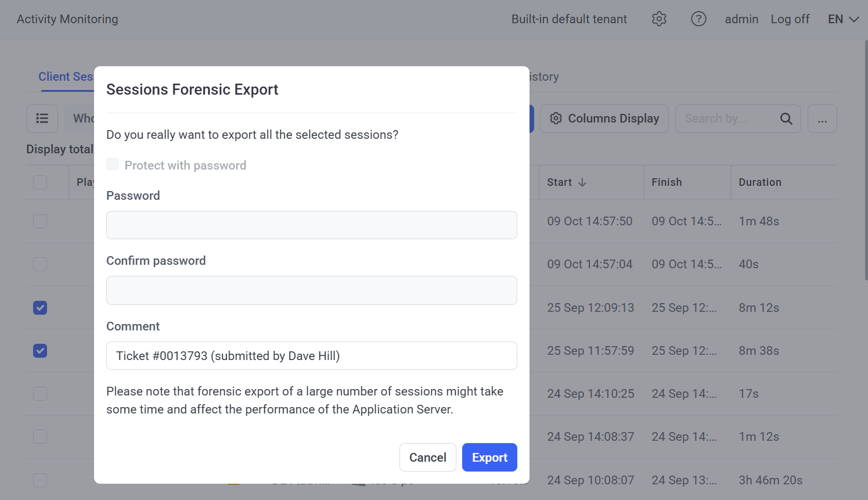Enable the Protect with password checkbox
The image size is (868, 500).
(113, 165)
